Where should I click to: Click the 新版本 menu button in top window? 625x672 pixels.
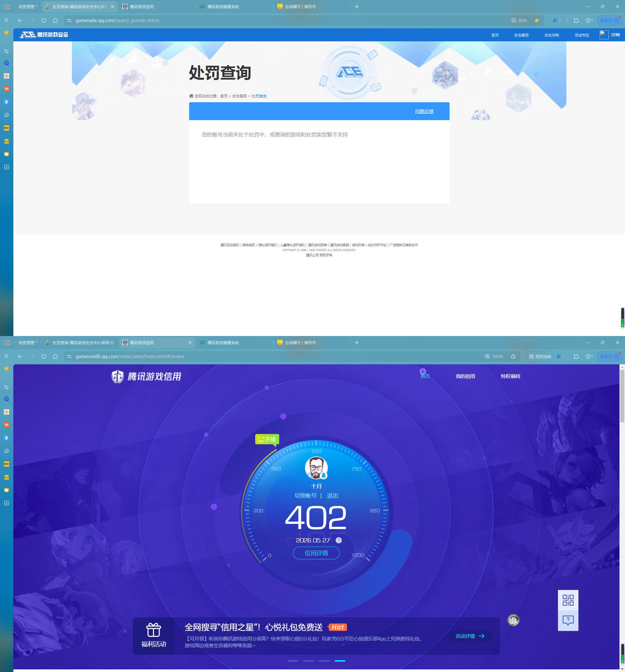[609, 21]
